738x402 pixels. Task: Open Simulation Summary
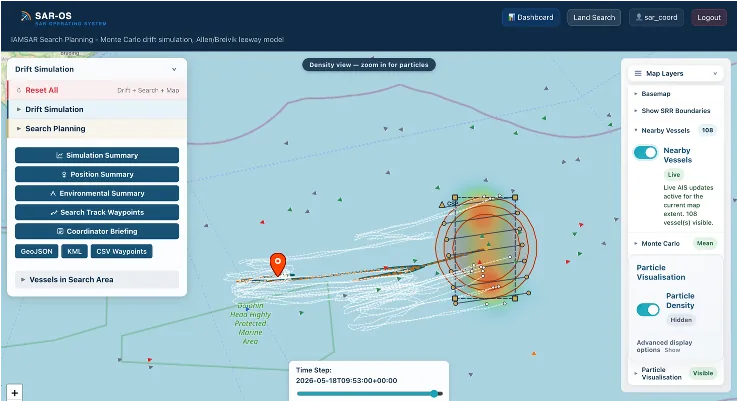97,155
